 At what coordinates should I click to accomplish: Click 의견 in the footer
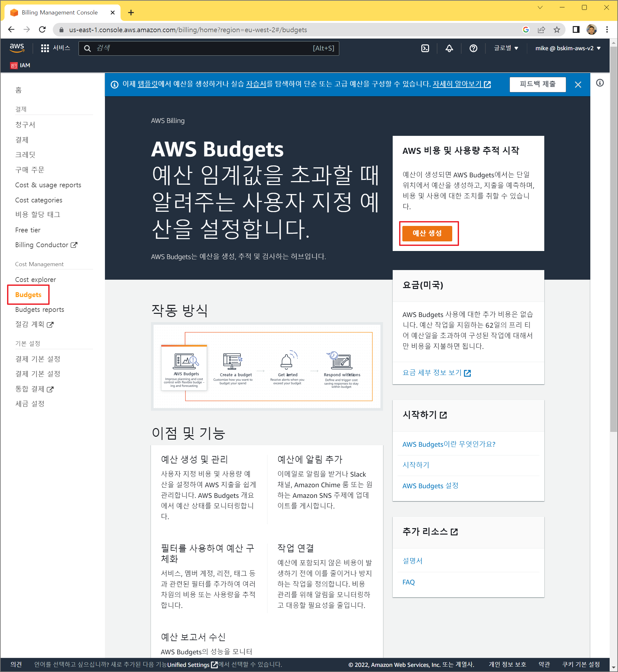pos(16,665)
